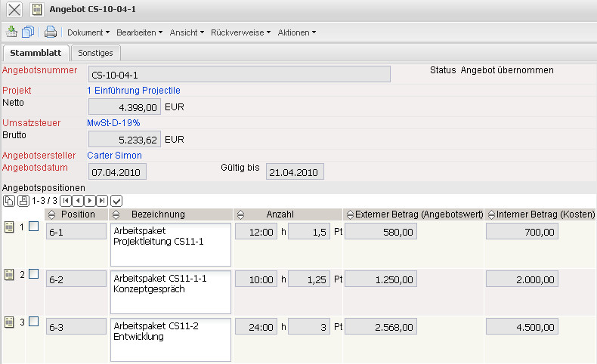Image resolution: width=597 pixels, height=364 pixels.
Task: Click the Gültig bis field 21.04.2010
Action: [295, 171]
